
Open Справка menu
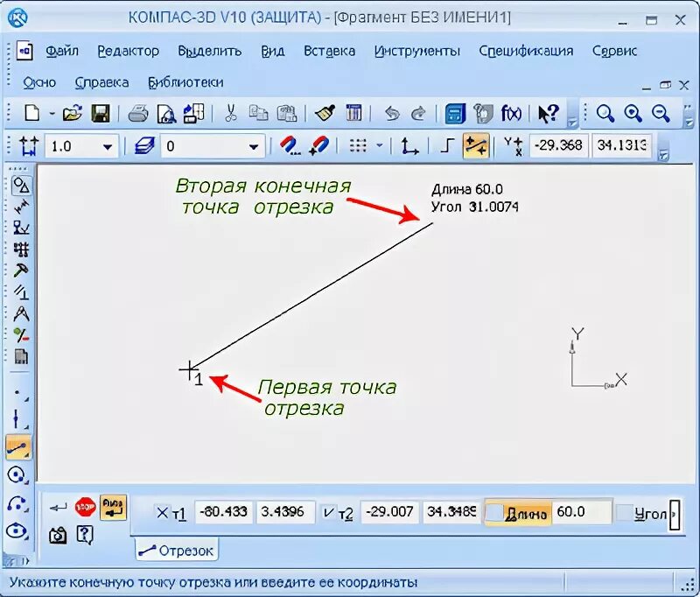point(101,82)
